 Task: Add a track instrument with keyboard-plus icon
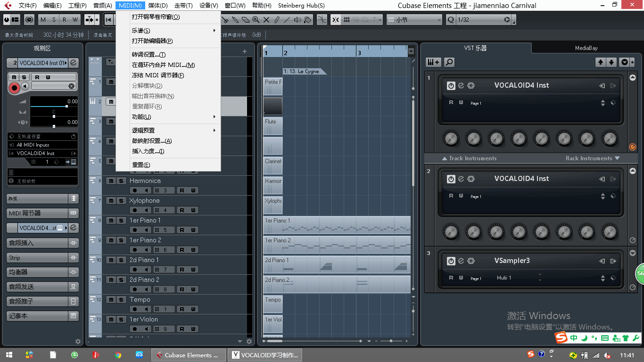pyautogui.click(x=434, y=62)
